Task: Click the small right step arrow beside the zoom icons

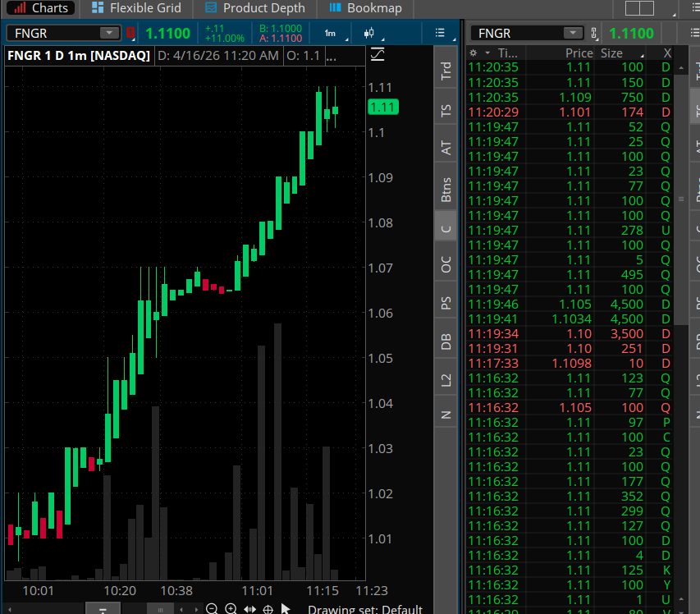Action: tap(196, 610)
